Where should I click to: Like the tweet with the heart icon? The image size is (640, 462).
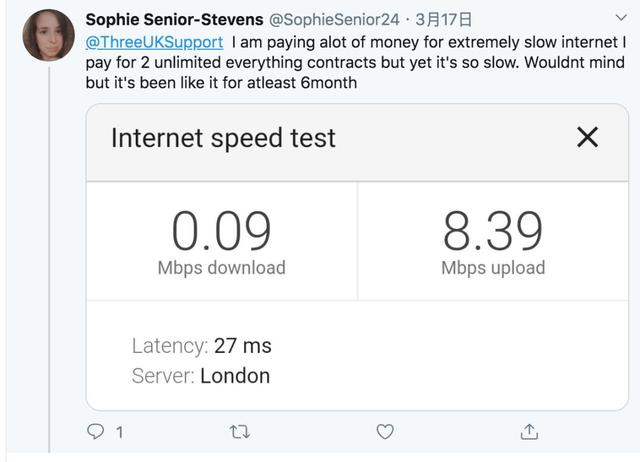coord(384,432)
